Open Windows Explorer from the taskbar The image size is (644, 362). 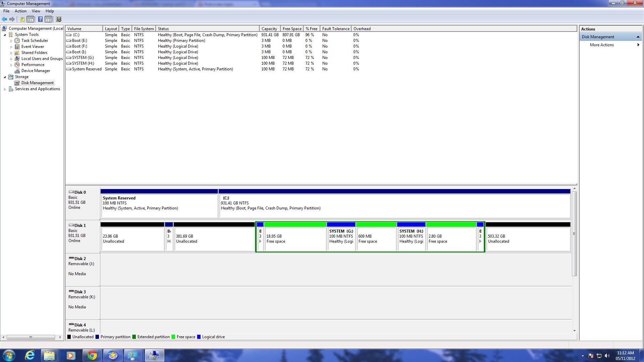tap(49, 355)
